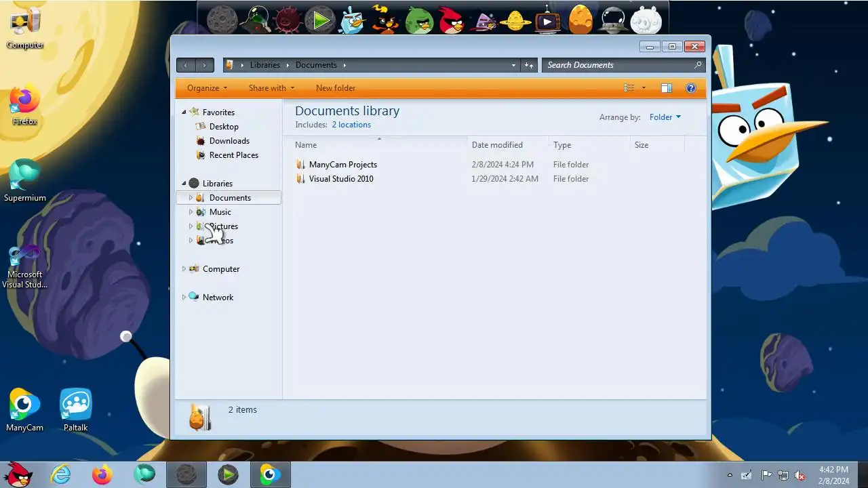Sort by the Type column header
Viewport: 868px width, 488px height.
pos(589,145)
